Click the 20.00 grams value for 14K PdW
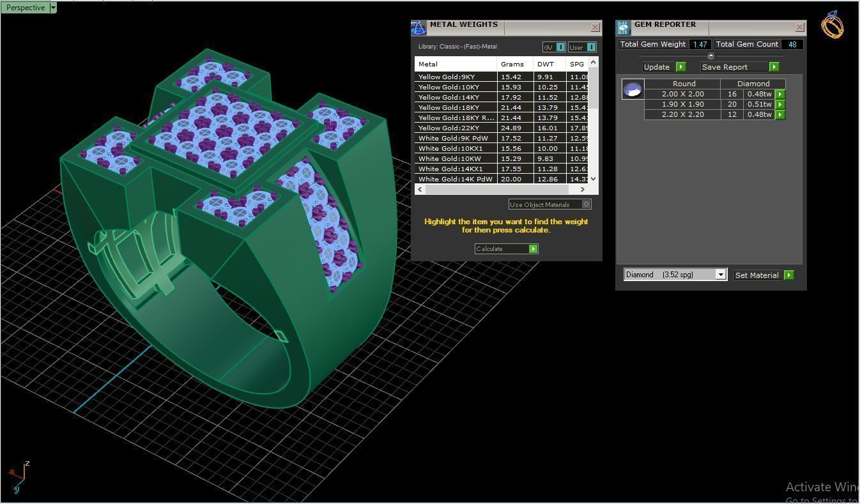860x504 pixels. [x=511, y=179]
